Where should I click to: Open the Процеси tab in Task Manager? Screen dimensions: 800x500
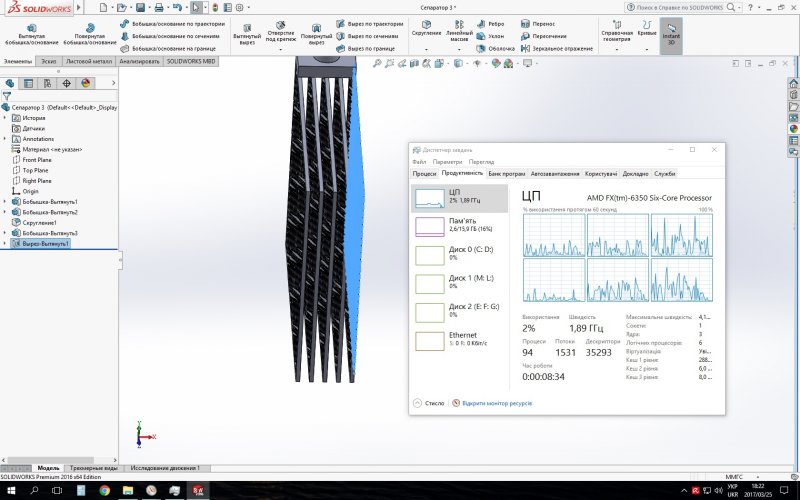pos(424,174)
